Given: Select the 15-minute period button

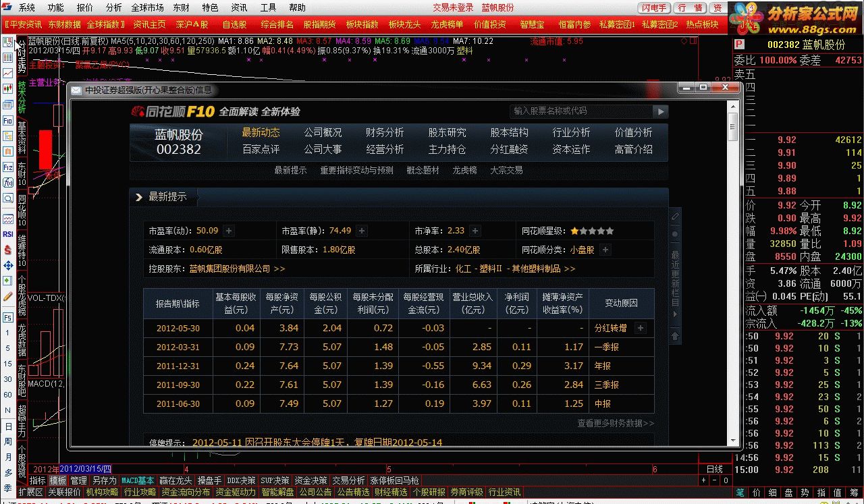Looking at the screenshot, I should click(7, 364).
